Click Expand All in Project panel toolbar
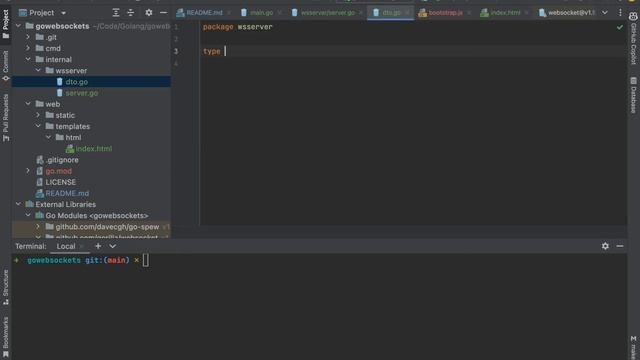The height and width of the screenshot is (360, 640). [x=116, y=13]
